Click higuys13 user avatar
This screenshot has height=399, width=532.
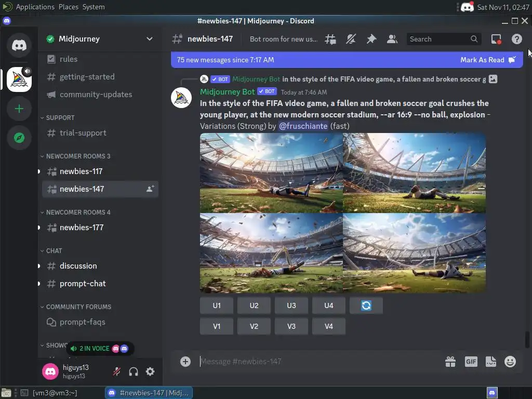pos(50,371)
